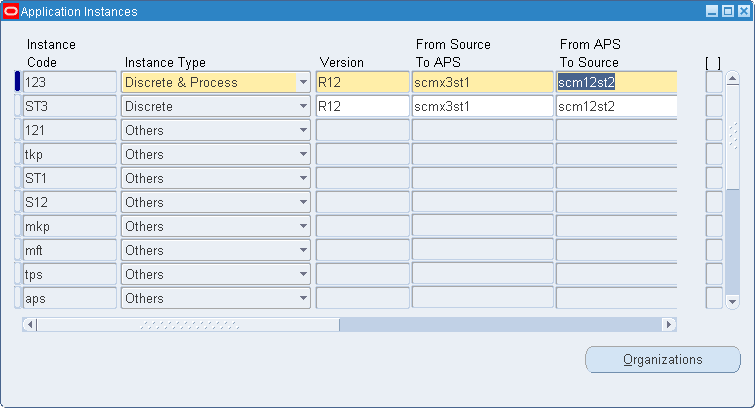Open the Instance Type dropdown for mkp
Viewport: 755px width, 408px height.
(303, 226)
